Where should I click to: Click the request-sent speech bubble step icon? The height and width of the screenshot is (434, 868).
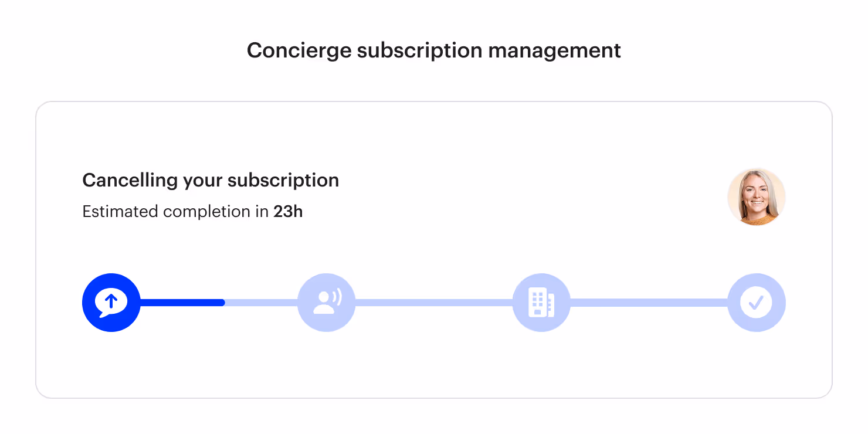pyautogui.click(x=111, y=303)
